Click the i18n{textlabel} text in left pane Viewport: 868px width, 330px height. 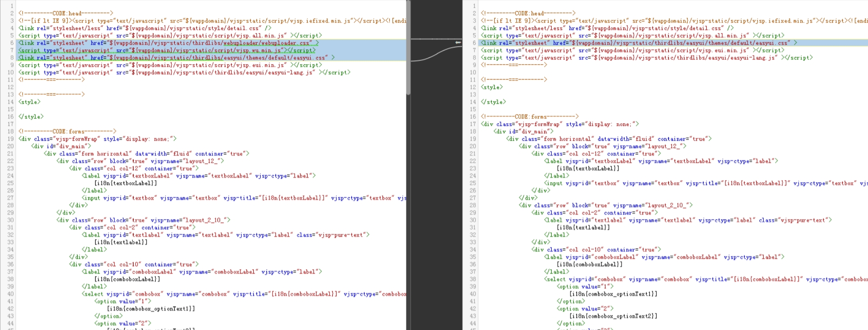[121, 242]
